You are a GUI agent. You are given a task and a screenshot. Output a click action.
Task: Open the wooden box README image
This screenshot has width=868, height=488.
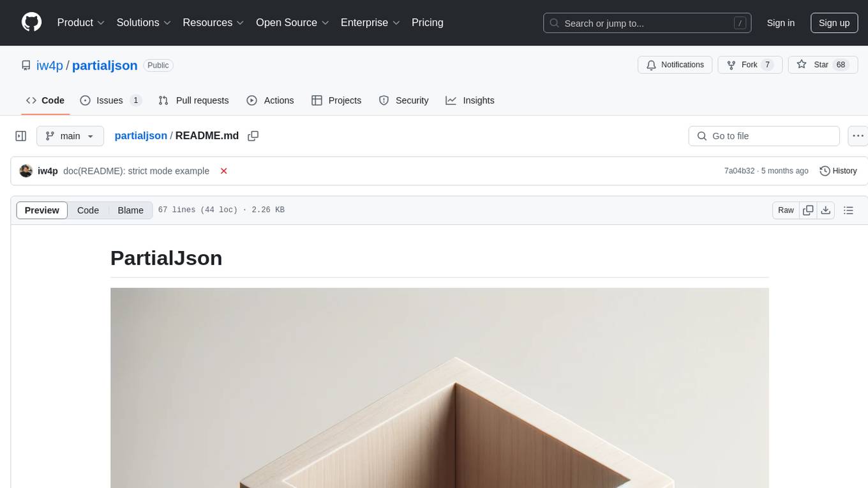(x=440, y=388)
